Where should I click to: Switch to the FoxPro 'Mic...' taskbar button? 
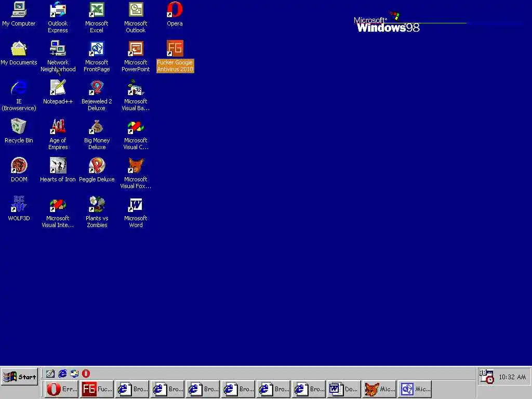point(379,389)
